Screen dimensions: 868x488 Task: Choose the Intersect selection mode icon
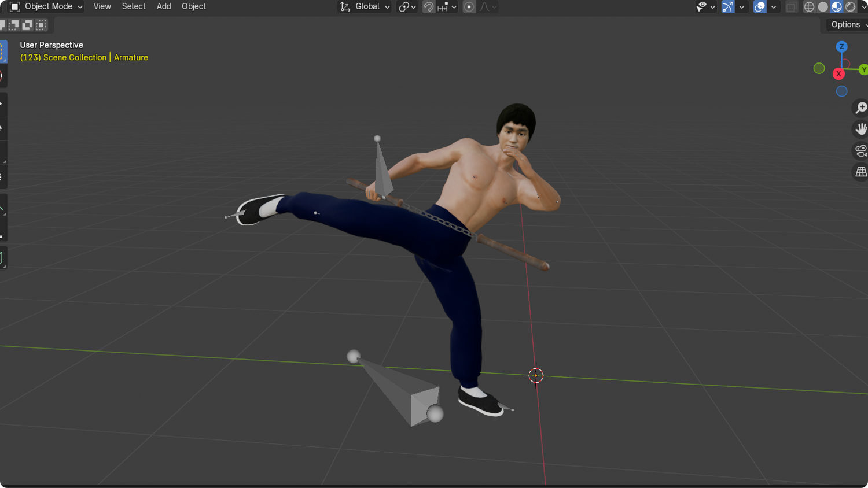(41, 25)
